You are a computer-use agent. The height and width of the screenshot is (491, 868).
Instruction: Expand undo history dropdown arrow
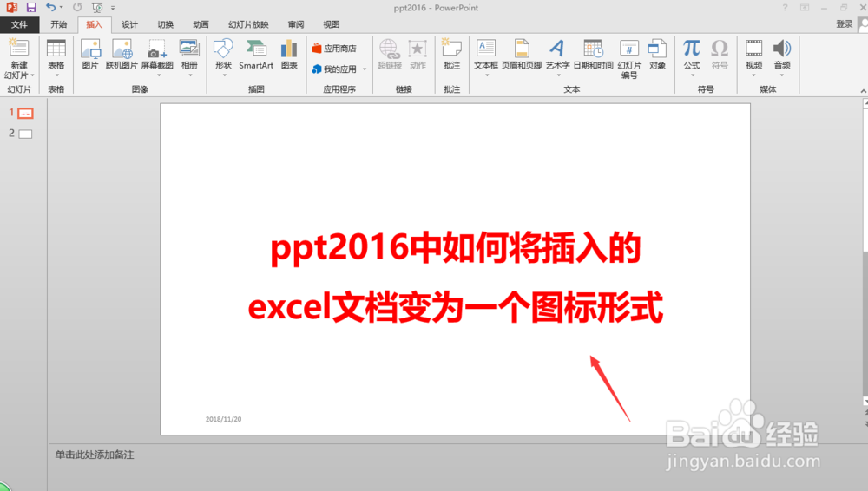61,8
